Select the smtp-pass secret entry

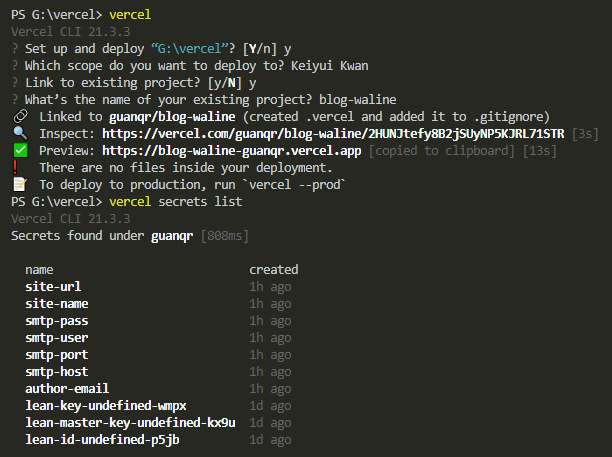(x=57, y=321)
